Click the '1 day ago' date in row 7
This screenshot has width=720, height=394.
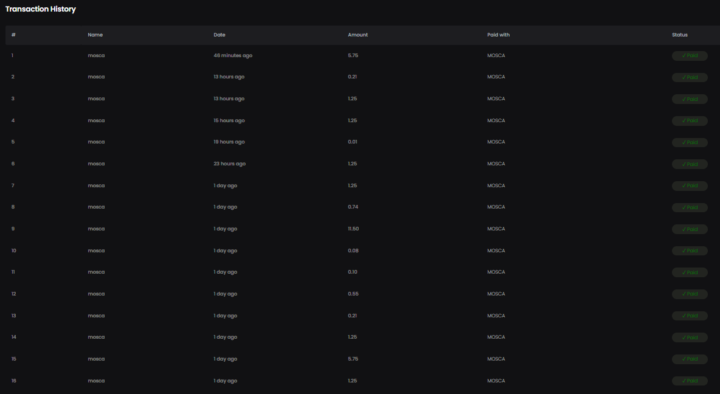tap(225, 186)
